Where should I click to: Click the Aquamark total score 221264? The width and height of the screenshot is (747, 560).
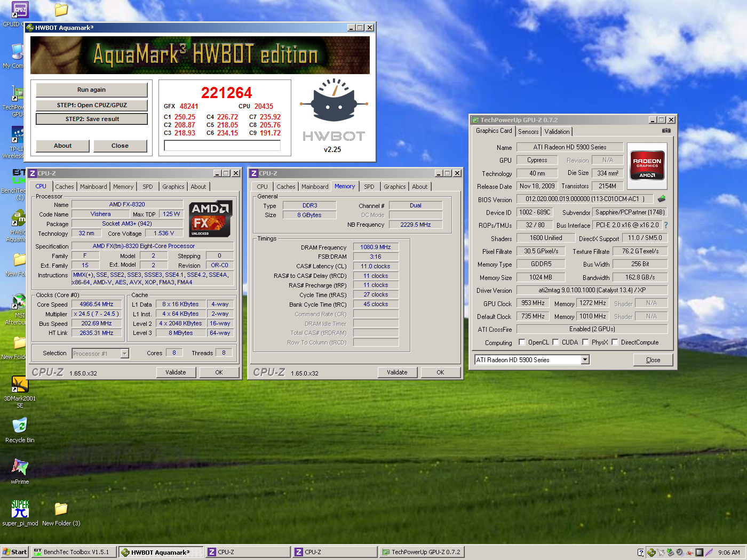(x=226, y=93)
